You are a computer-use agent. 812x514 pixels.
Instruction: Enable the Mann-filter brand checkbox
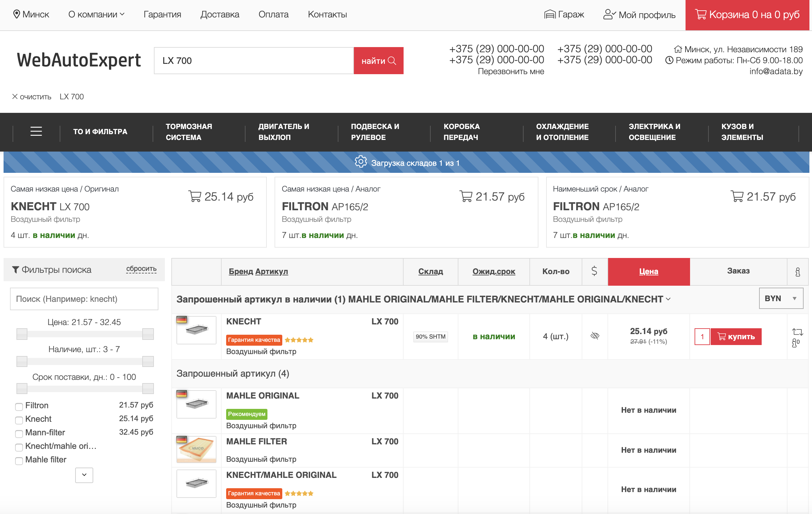(19, 433)
